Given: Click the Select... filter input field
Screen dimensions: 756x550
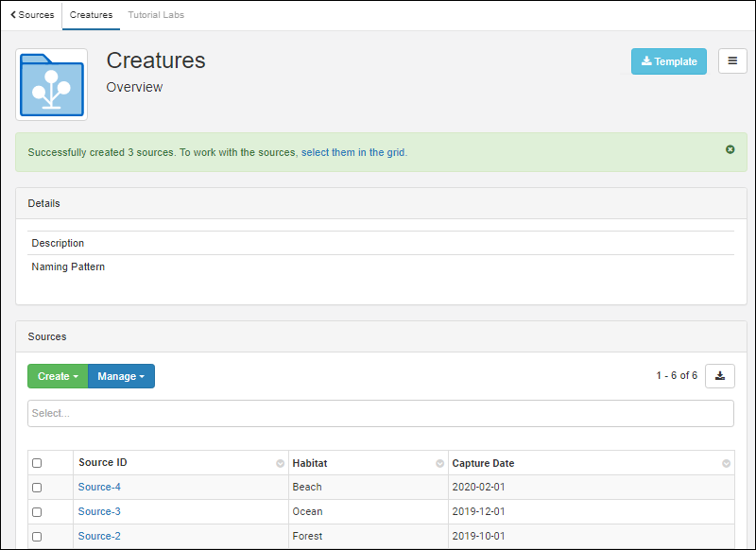Looking at the screenshot, I should click(x=380, y=414).
